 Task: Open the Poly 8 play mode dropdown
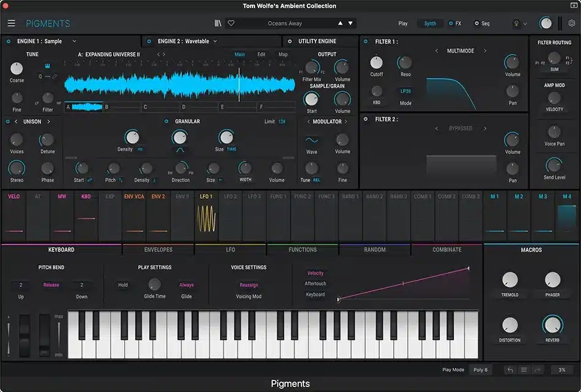[x=481, y=370]
